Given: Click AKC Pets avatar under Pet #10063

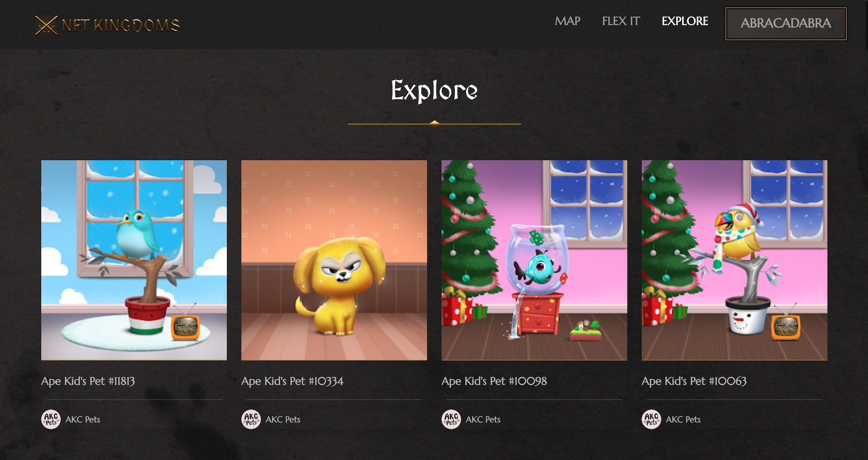Looking at the screenshot, I should tap(651, 419).
